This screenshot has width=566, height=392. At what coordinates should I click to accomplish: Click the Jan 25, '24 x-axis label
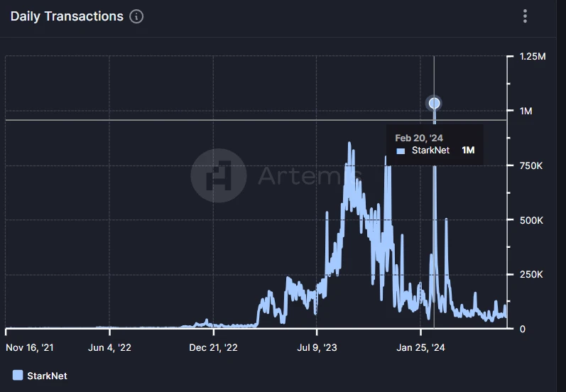click(x=420, y=347)
